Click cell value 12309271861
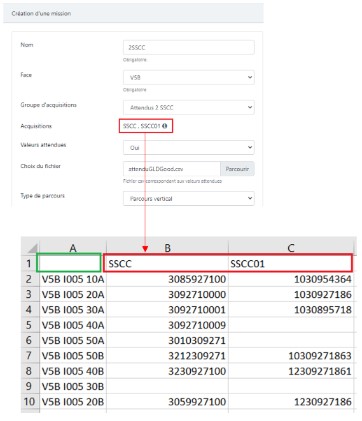The height and width of the screenshot is (421, 362). click(x=291, y=371)
